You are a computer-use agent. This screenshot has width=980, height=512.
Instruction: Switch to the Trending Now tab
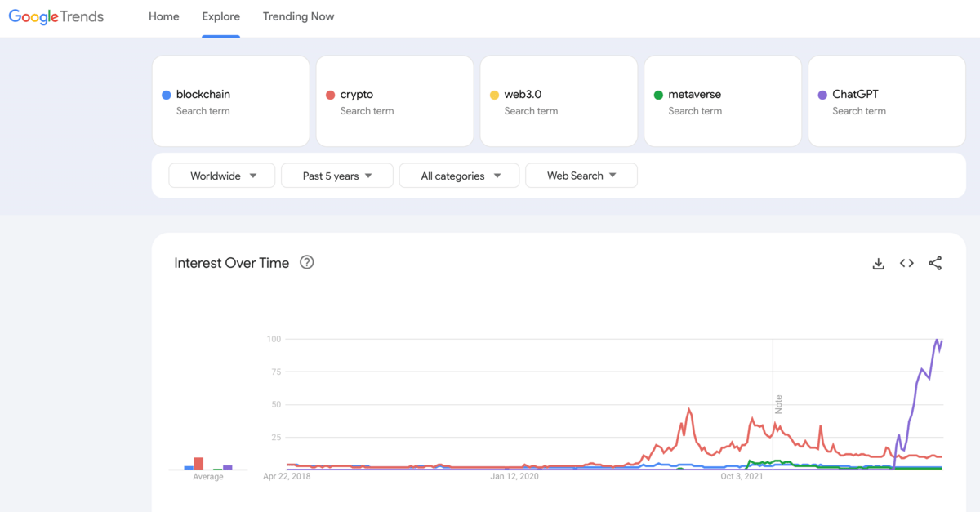298,16
